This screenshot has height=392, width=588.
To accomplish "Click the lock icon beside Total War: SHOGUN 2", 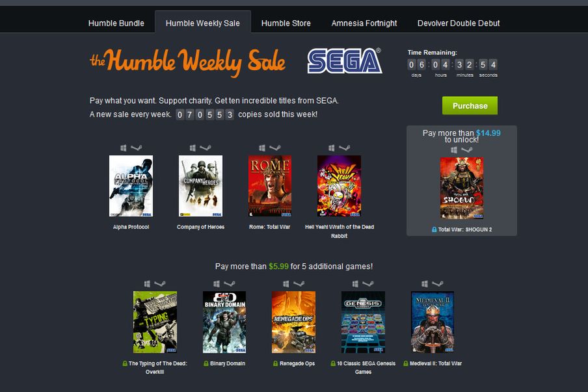I will coord(434,229).
